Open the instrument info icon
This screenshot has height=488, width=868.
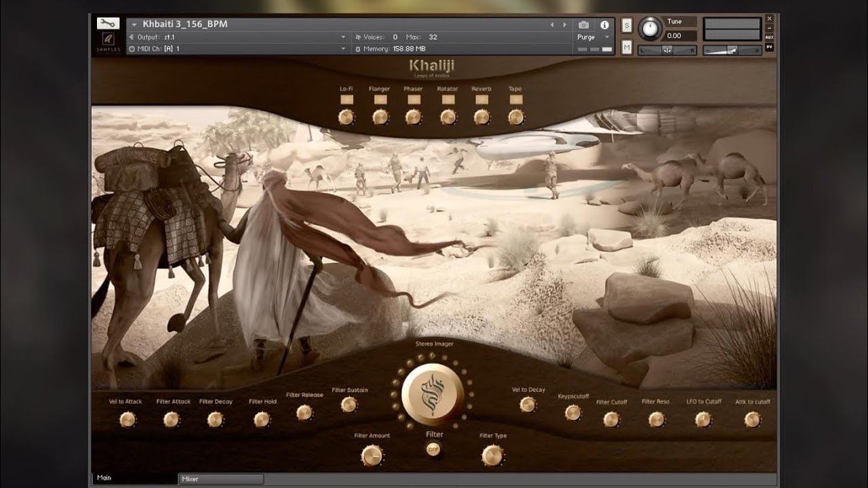[604, 24]
